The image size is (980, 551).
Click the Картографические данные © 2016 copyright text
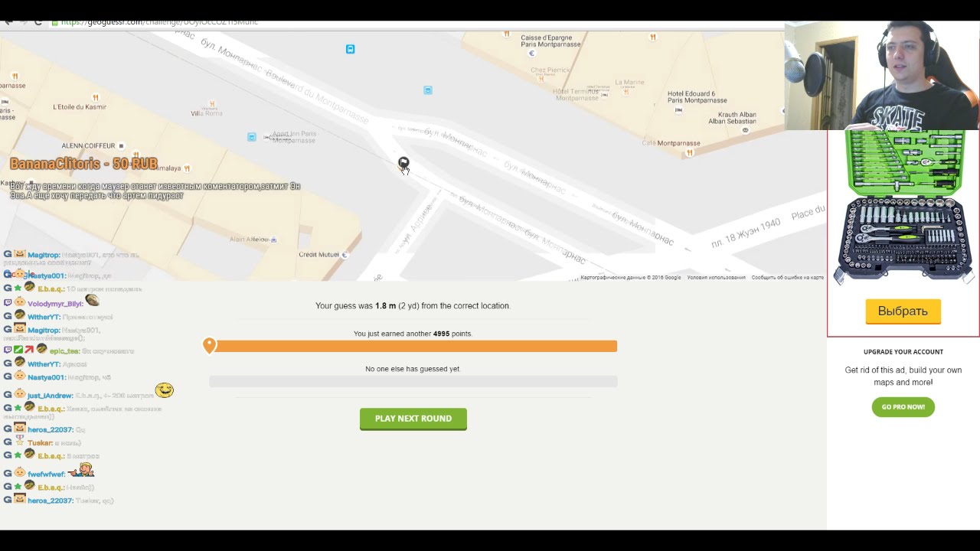pos(630,278)
